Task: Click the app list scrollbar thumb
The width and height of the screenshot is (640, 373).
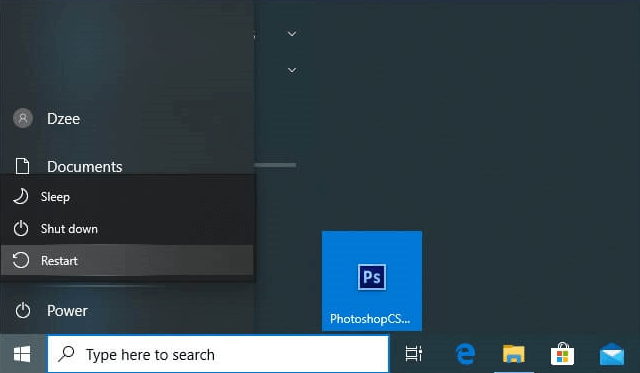Action: (275, 165)
